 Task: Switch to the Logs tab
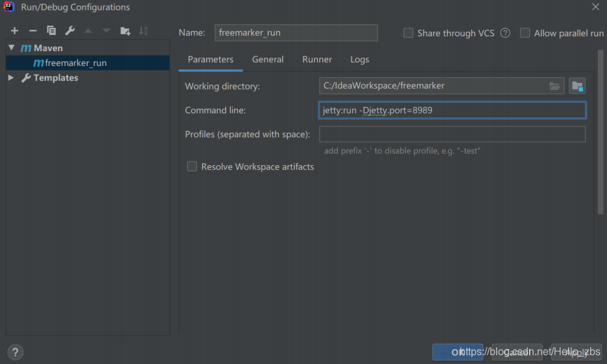360,60
